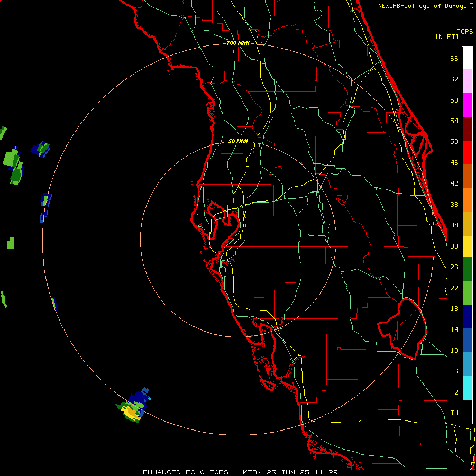Viewport: 476px width, 476px height.
Task: Click the 38 legend value
Action: pyautogui.click(x=454, y=204)
